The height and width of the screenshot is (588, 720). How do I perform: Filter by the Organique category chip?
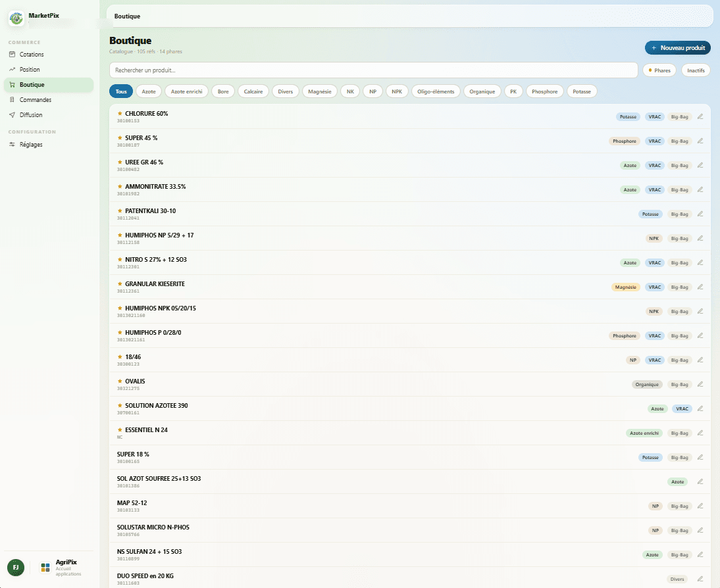482,91
